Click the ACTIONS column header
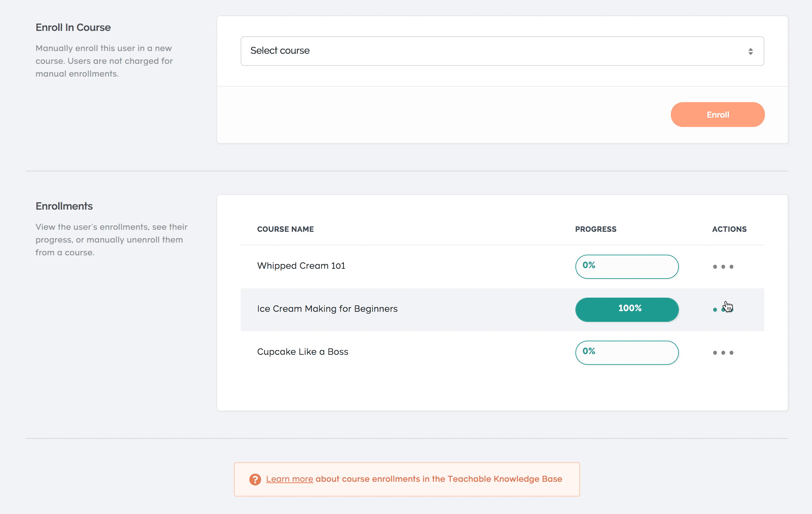 [729, 229]
